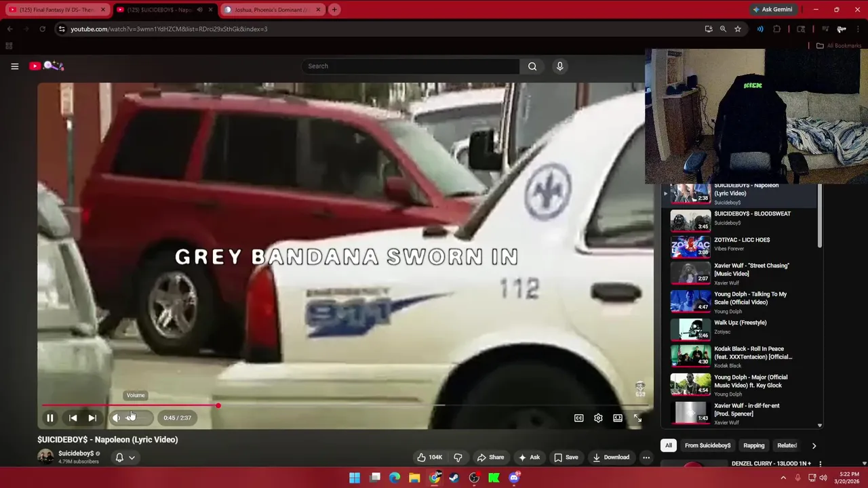Click the playlist scroll-down arrow

(x=819, y=425)
